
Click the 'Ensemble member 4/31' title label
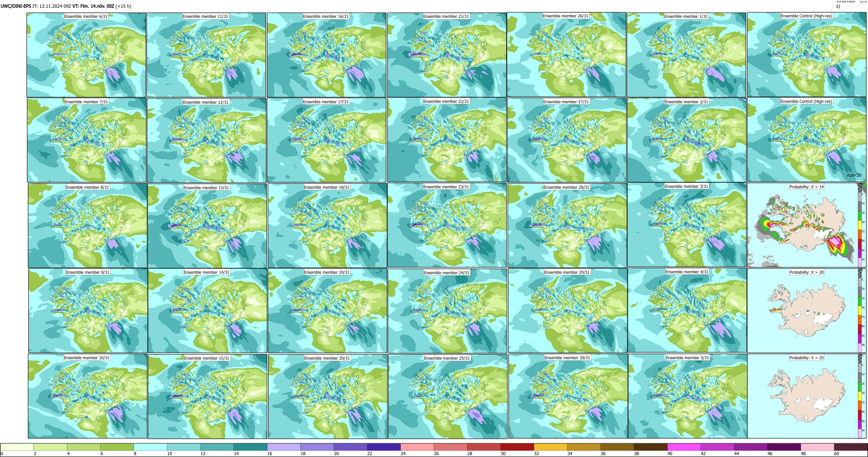pos(687,272)
